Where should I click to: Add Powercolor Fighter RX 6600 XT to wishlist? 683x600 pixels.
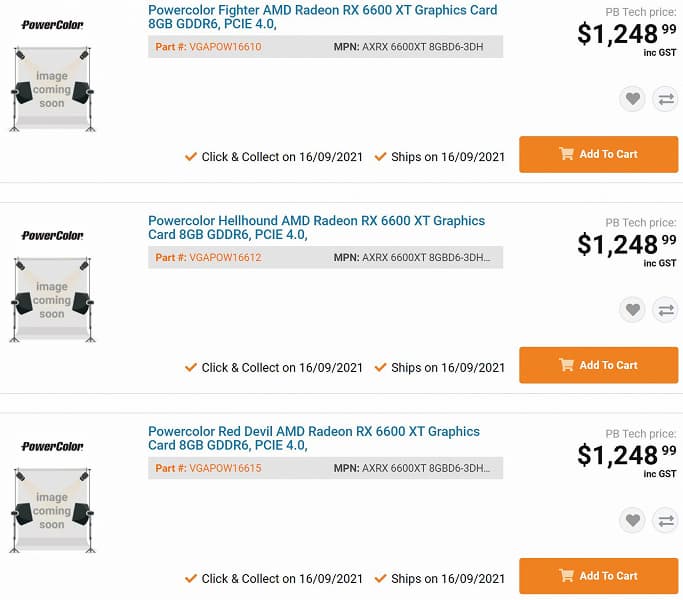[631, 98]
